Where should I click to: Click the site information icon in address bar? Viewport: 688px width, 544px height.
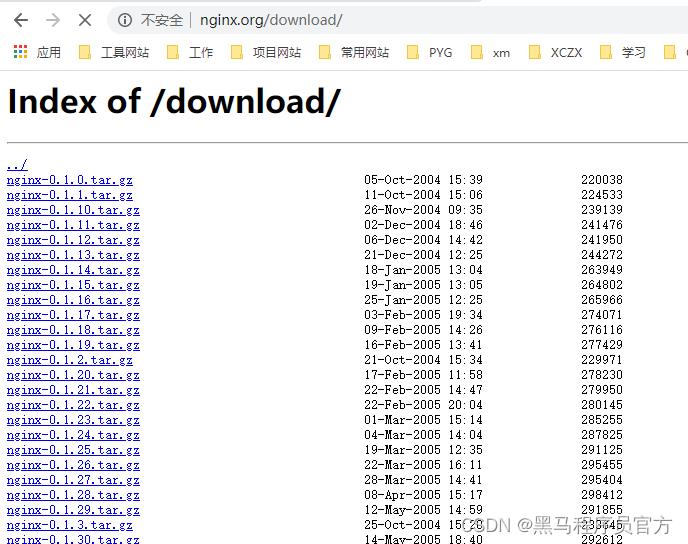125,20
